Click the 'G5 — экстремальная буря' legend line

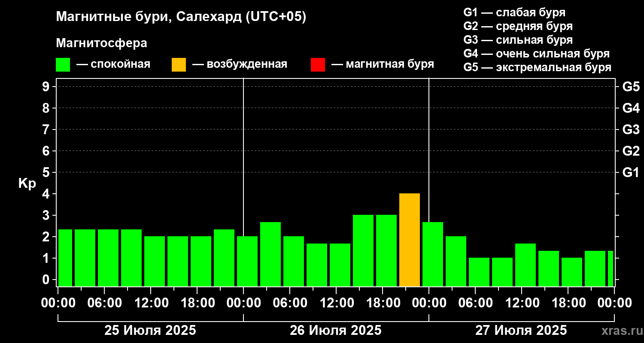(x=537, y=67)
